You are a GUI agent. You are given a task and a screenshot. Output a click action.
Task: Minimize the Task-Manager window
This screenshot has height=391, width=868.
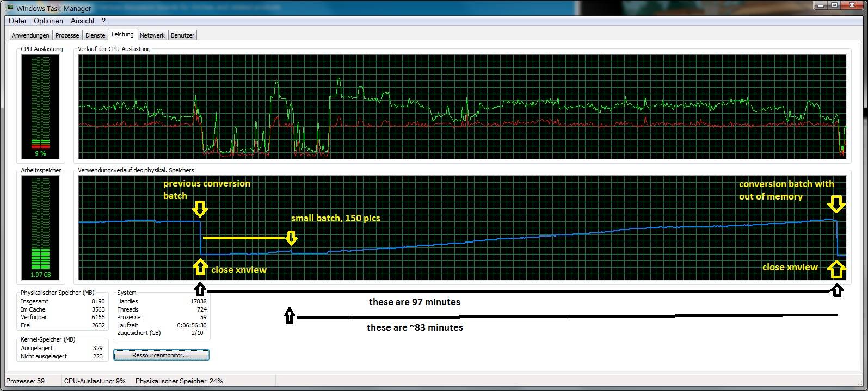821,5
